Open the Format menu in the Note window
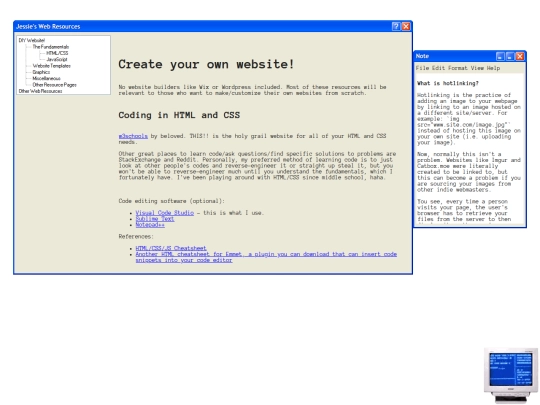Image resolution: width=540 pixels, height=405 pixels. (x=458, y=68)
